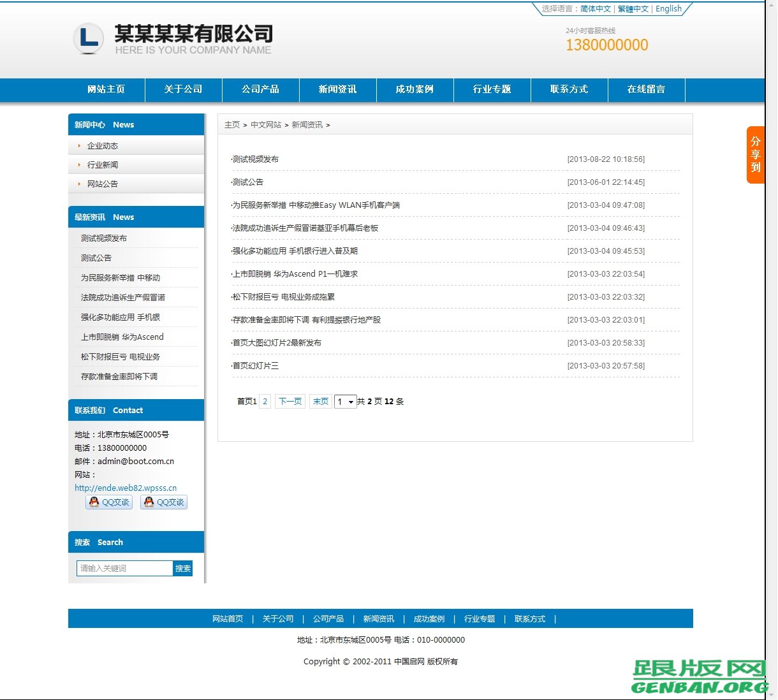778x700 pixels.
Task: Open the 测试视频发布 news article
Action: (254, 159)
